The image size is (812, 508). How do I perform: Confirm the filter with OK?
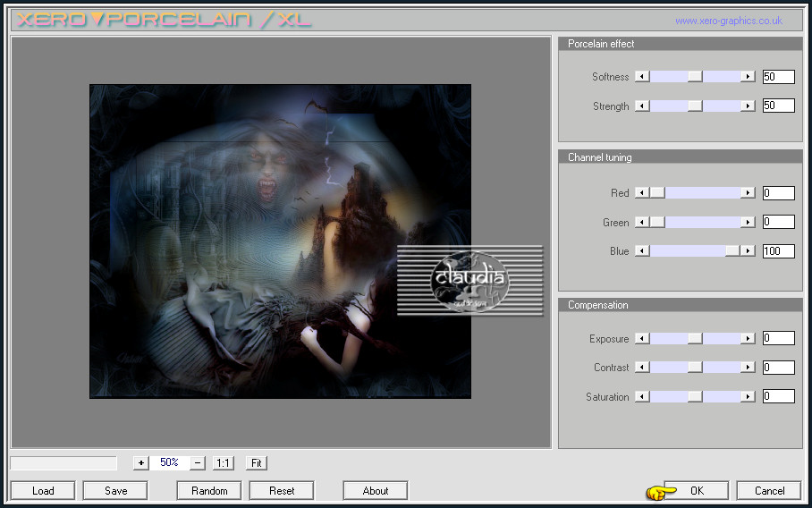(x=697, y=490)
